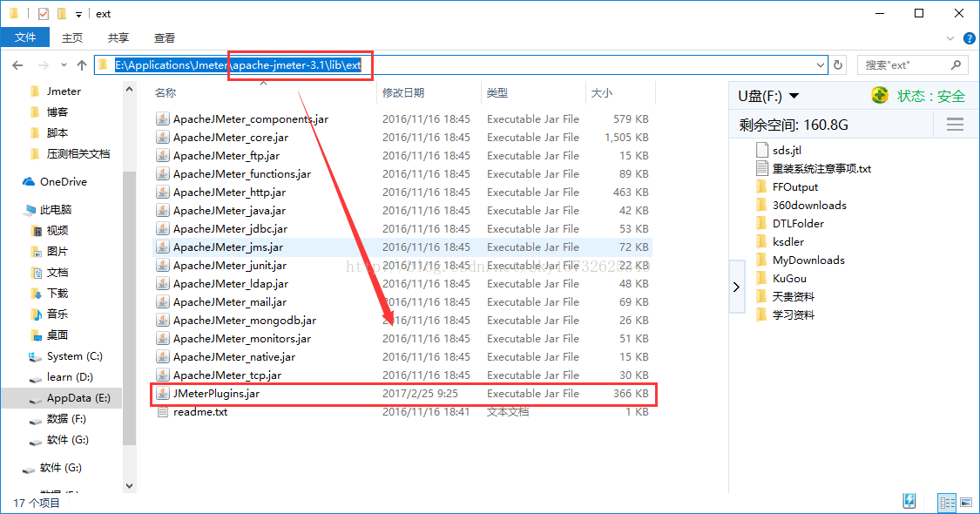Switch to details view layout icon
Image resolution: width=980 pixels, height=514 pixels.
click(x=948, y=502)
